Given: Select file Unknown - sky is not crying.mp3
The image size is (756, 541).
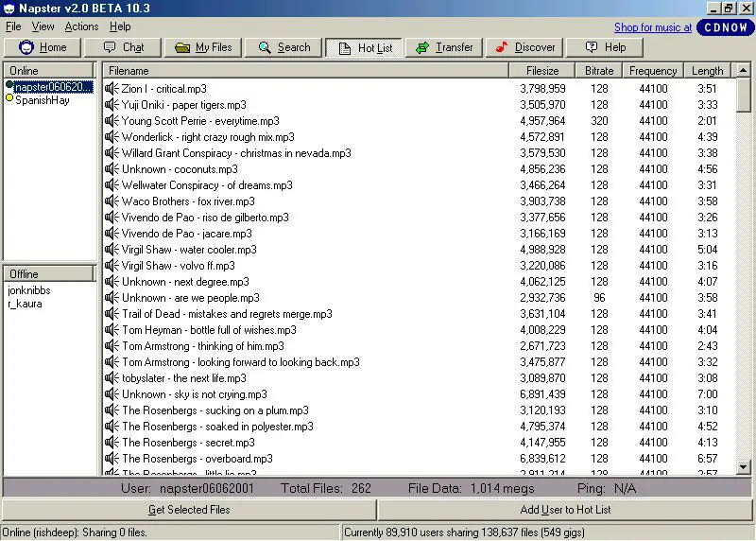Looking at the screenshot, I should 195,394.
